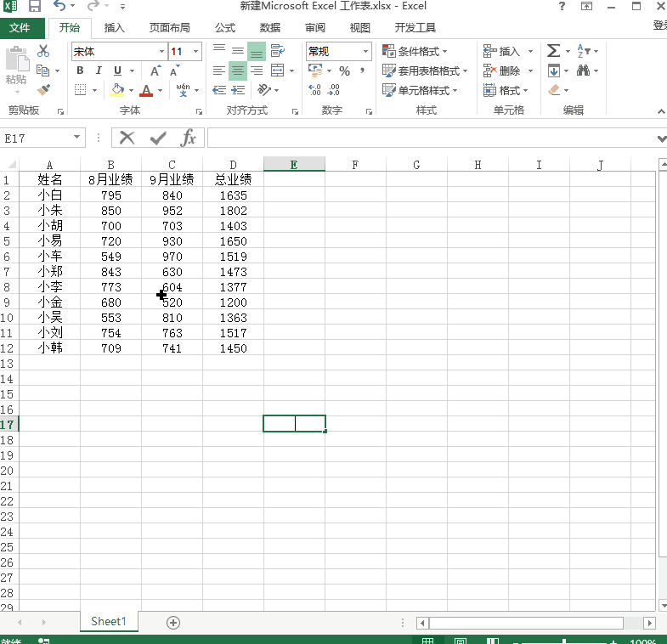Click the wén phonetic guide icon
Screen dimensions: 667x644
[183, 90]
